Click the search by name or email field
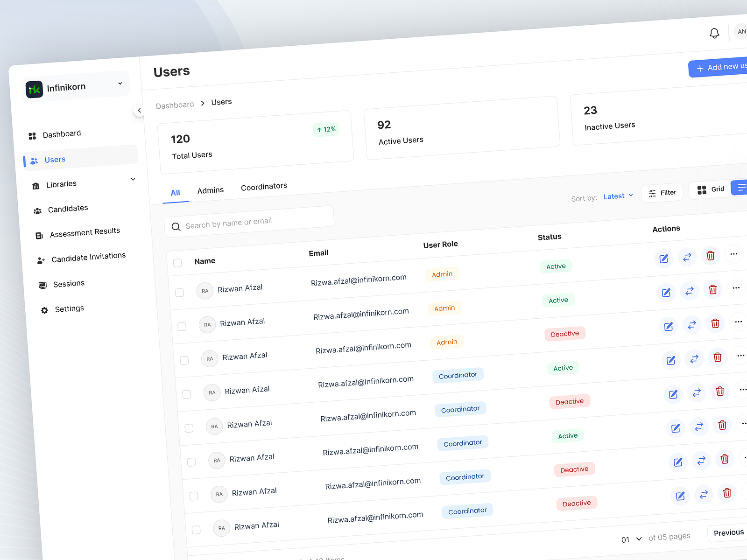Image resolution: width=747 pixels, height=560 pixels. [249, 222]
